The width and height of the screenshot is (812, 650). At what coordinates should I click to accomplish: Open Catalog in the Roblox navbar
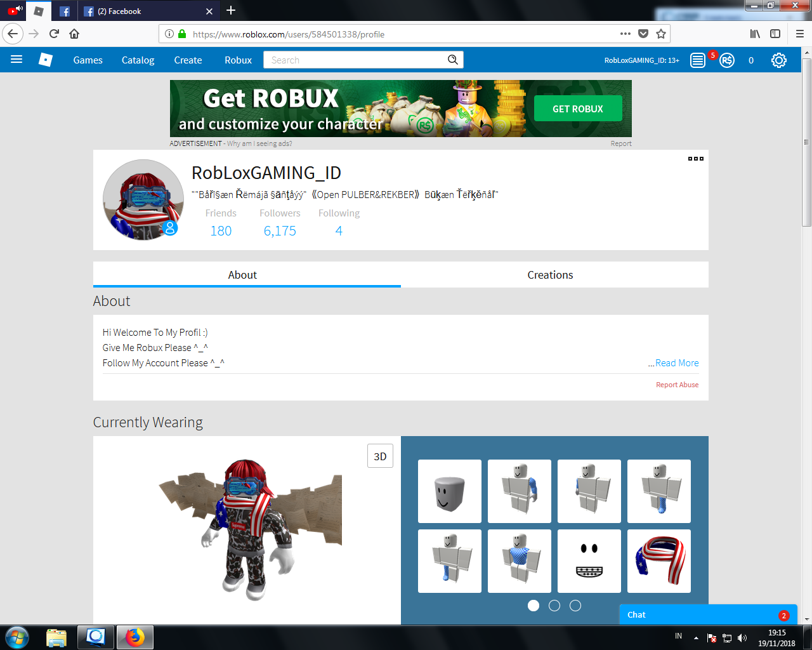coord(138,60)
